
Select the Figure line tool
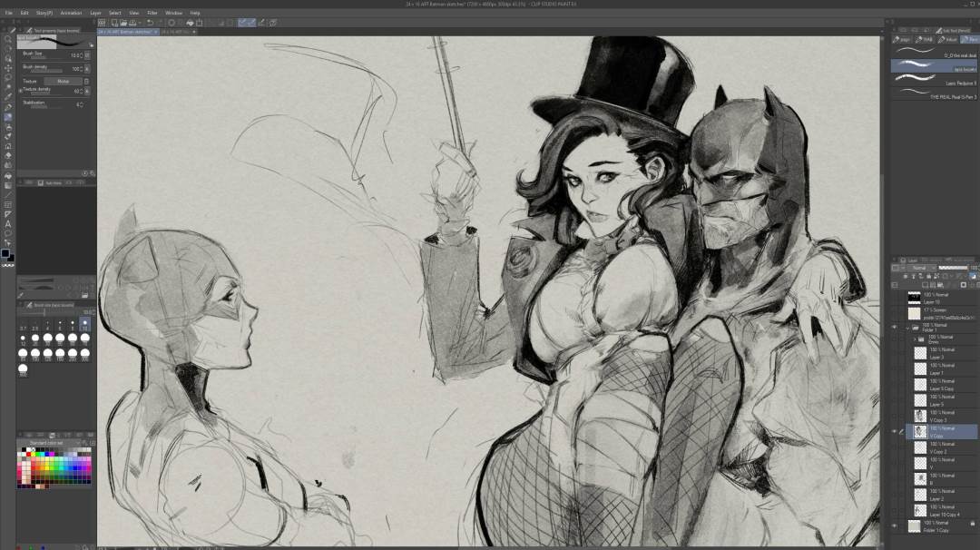click(8, 195)
